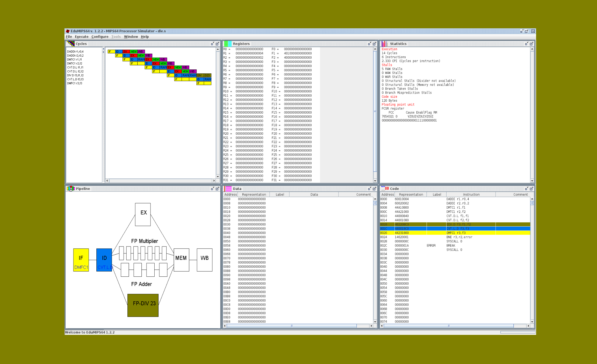
Task: Click the Data table Address column header
Action: [x=230, y=194]
